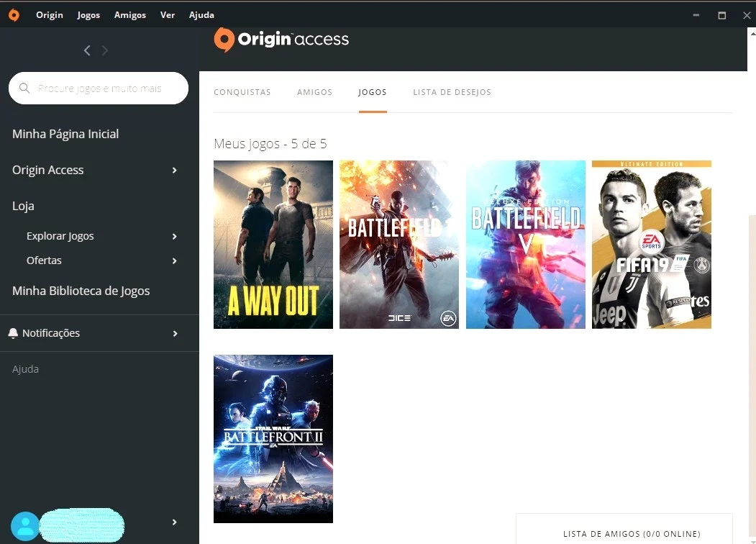The image size is (756, 544).
Task: Click the Notificações bell icon
Action: [13, 332]
